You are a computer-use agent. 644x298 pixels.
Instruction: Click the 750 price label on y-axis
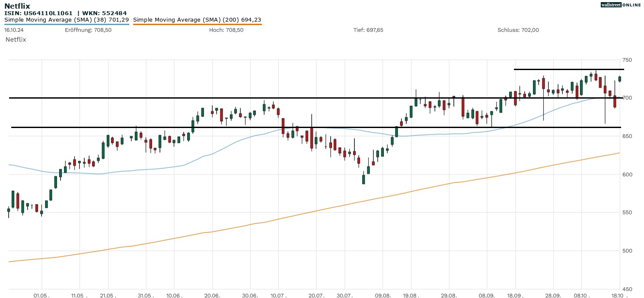(x=627, y=60)
